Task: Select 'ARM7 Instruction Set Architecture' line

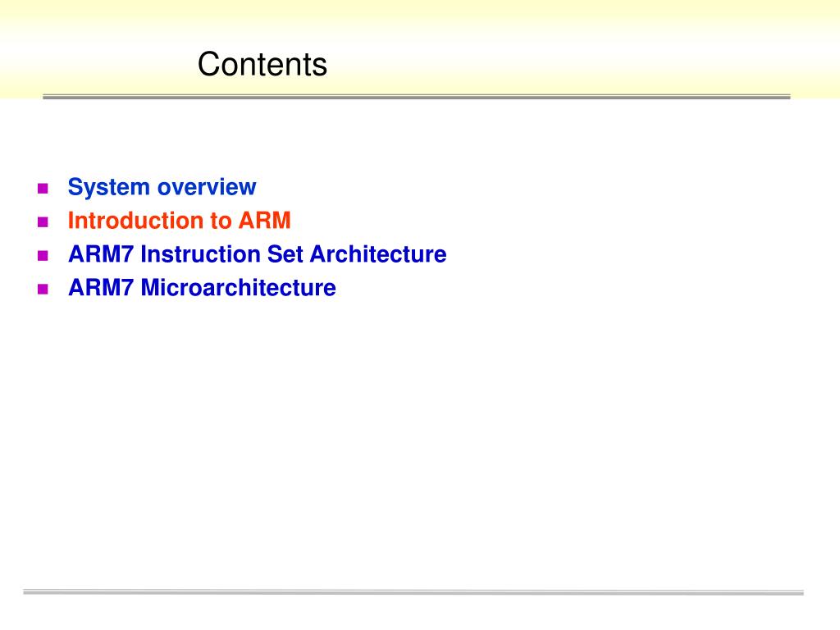Action: click(257, 254)
